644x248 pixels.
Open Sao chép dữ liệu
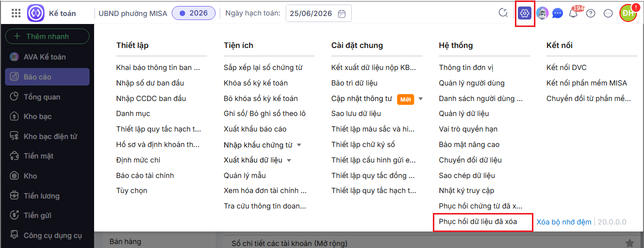pos(467,175)
